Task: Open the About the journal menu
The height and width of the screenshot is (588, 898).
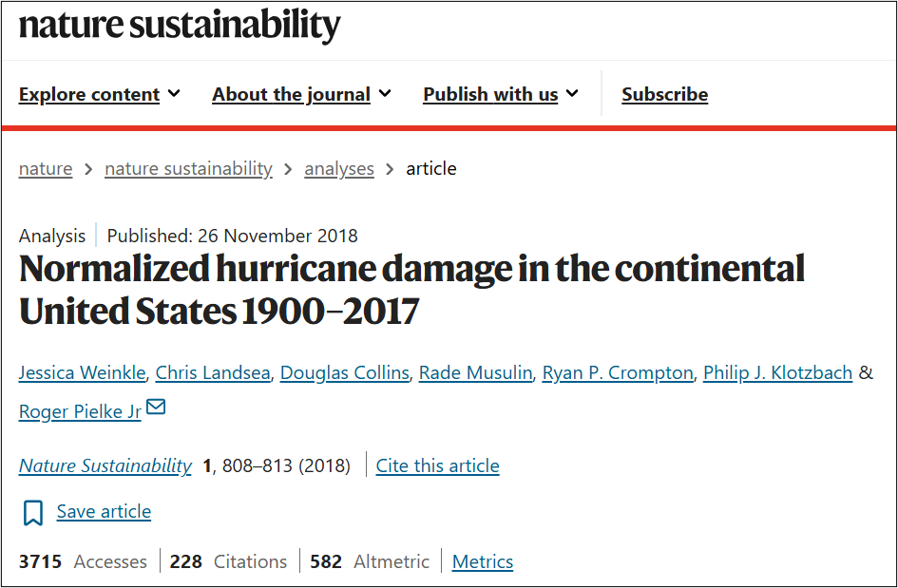Action: [x=302, y=94]
